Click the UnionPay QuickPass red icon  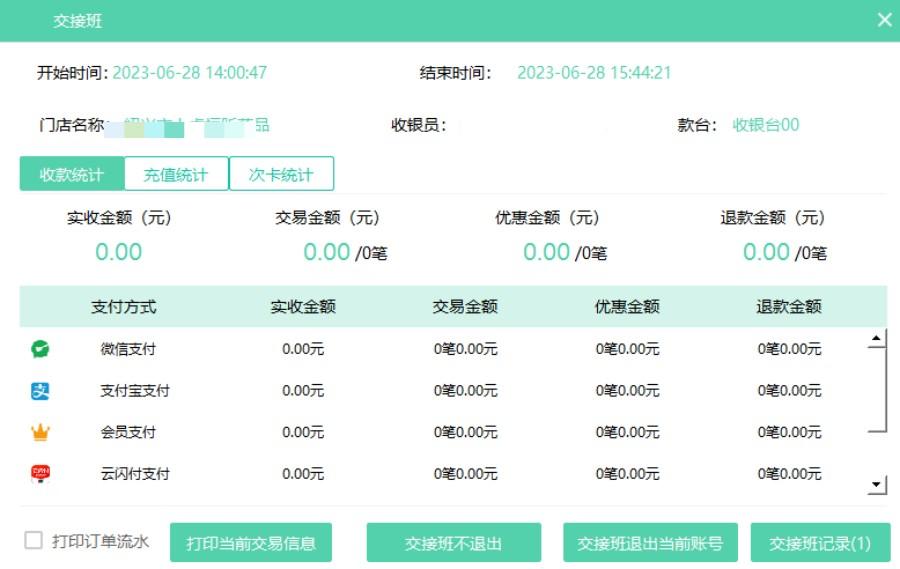pos(40,473)
